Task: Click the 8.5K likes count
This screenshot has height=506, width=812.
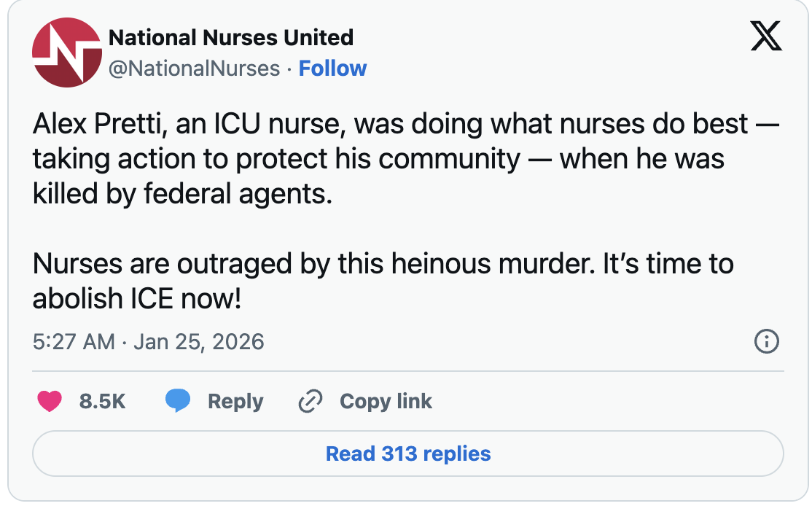Action: pos(103,401)
